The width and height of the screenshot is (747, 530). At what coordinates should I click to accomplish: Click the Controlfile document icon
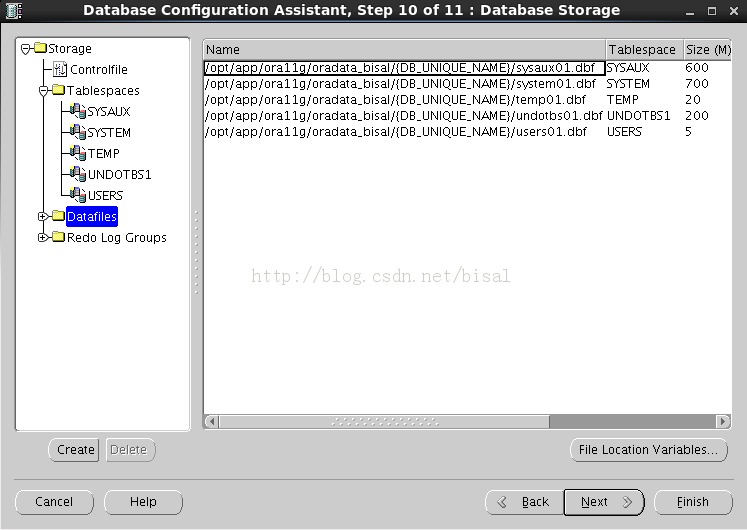[60, 70]
